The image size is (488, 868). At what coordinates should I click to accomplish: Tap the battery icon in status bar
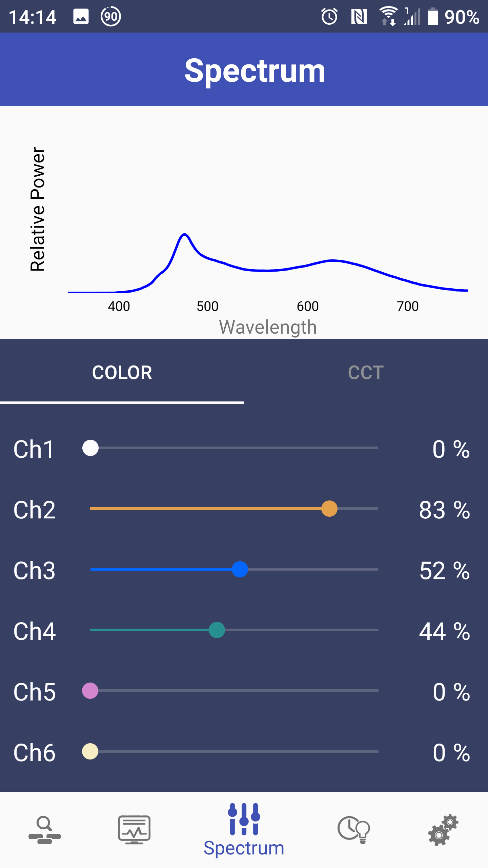click(433, 17)
